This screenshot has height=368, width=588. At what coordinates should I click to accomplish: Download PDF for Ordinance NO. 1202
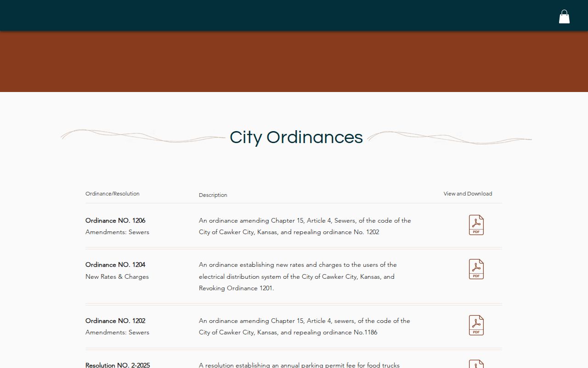click(x=476, y=325)
